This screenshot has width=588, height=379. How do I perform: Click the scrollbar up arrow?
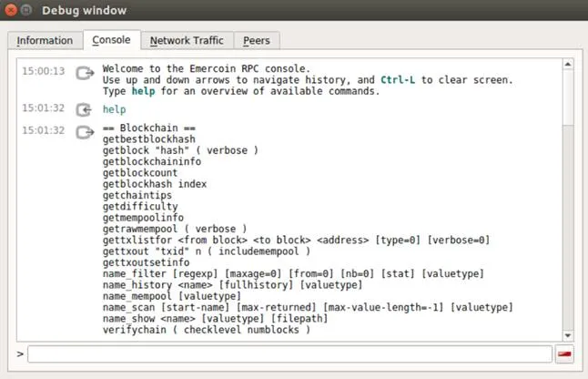pos(568,65)
